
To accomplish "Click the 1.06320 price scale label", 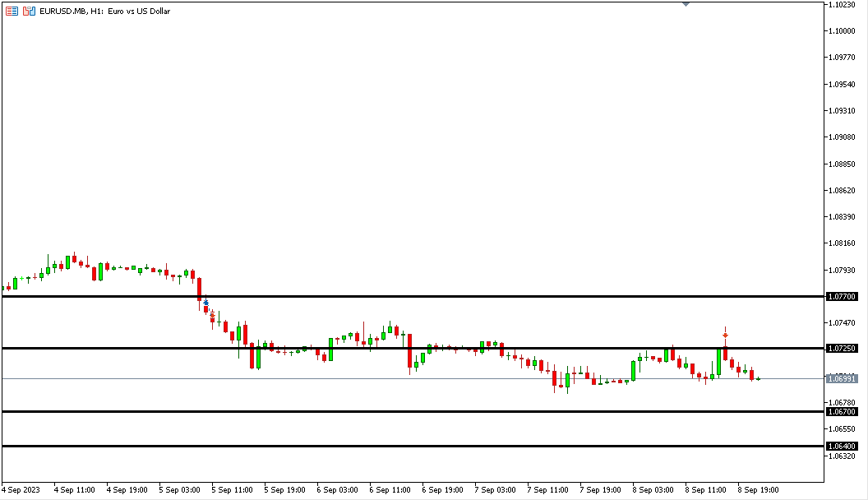I will pyautogui.click(x=842, y=456).
